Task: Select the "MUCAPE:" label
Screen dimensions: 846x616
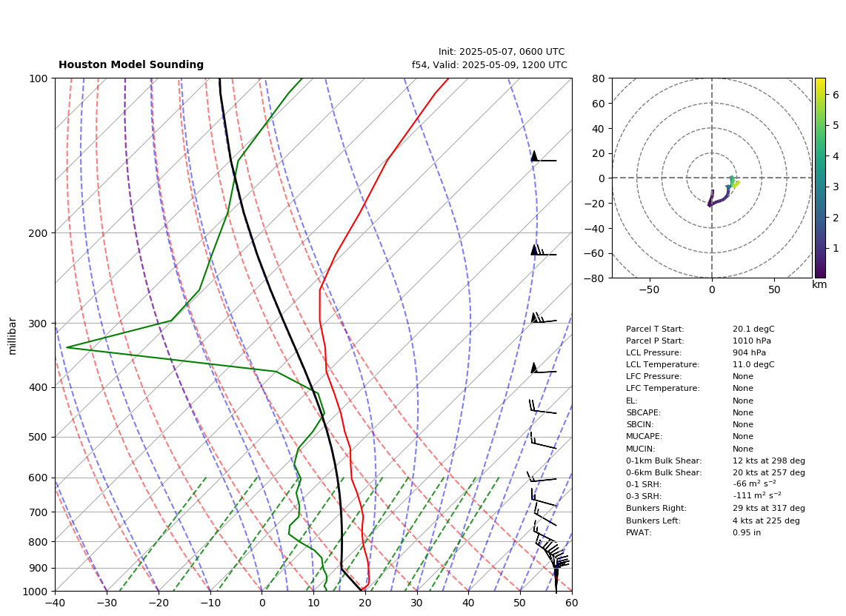Action: pyautogui.click(x=644, y=436)
